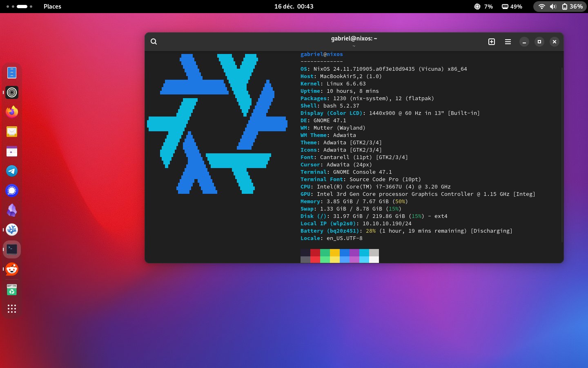
Task: Open the Trash from the dock
Action: tap(12, 289)
